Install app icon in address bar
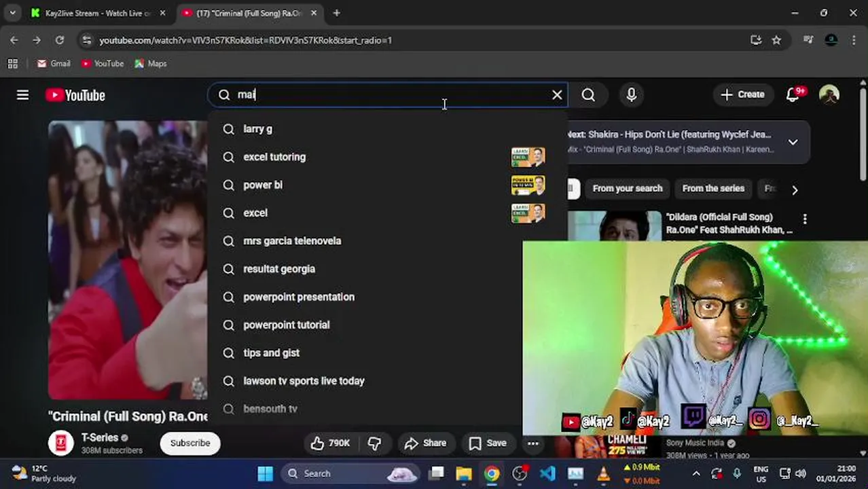868x489 pixels. [756, 40]
